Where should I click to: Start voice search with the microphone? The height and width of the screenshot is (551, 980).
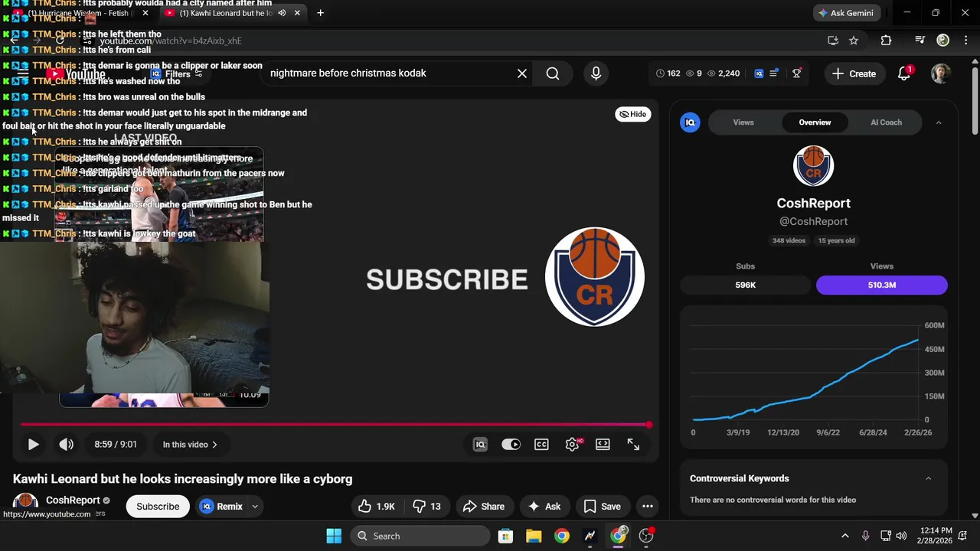click(596, 73)
